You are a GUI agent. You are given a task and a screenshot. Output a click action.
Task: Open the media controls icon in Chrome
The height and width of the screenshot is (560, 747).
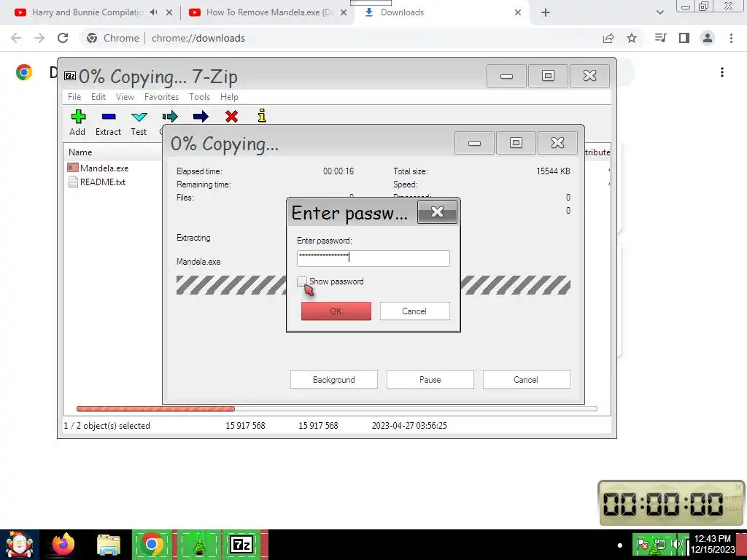[661, 38]
